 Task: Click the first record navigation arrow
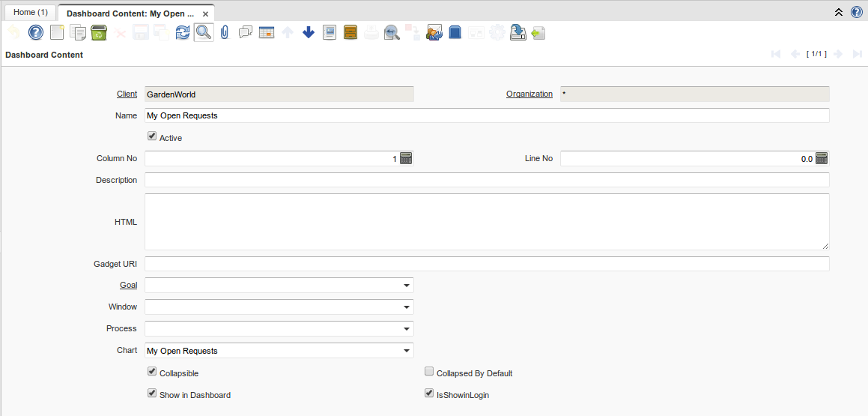tap(776, 54)
